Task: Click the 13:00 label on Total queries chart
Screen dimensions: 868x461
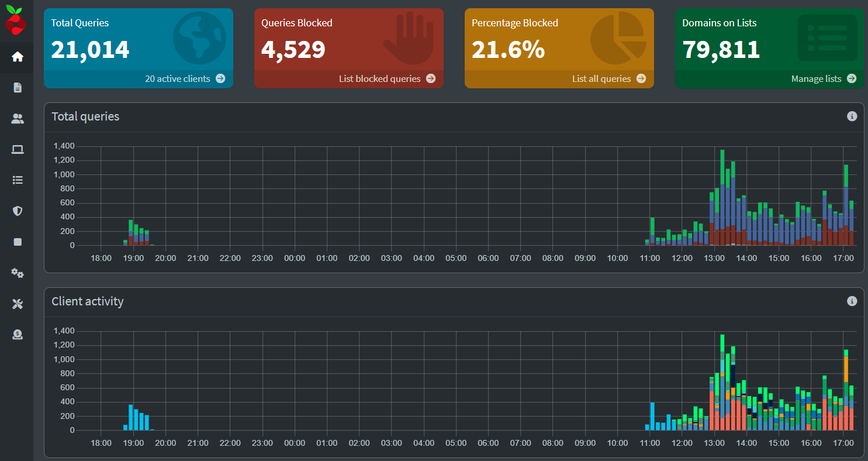Action: (714, 258)
